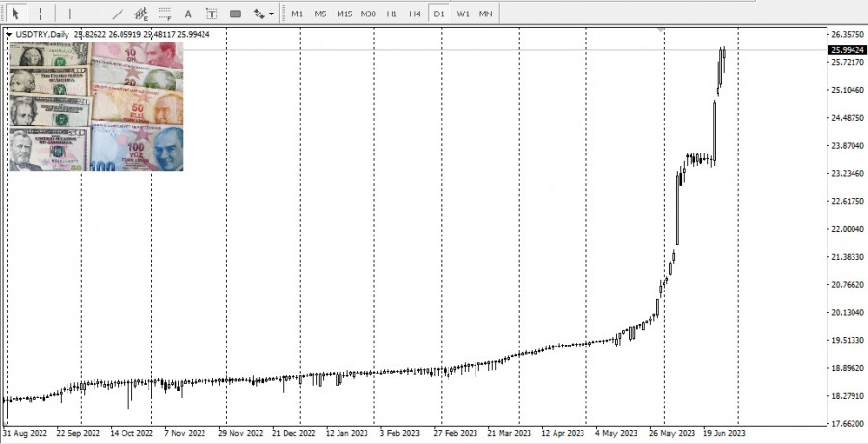Viewport: 868px width, 444px height.
Task: Switch to M1 timeframe
Action: click(297, 14)
